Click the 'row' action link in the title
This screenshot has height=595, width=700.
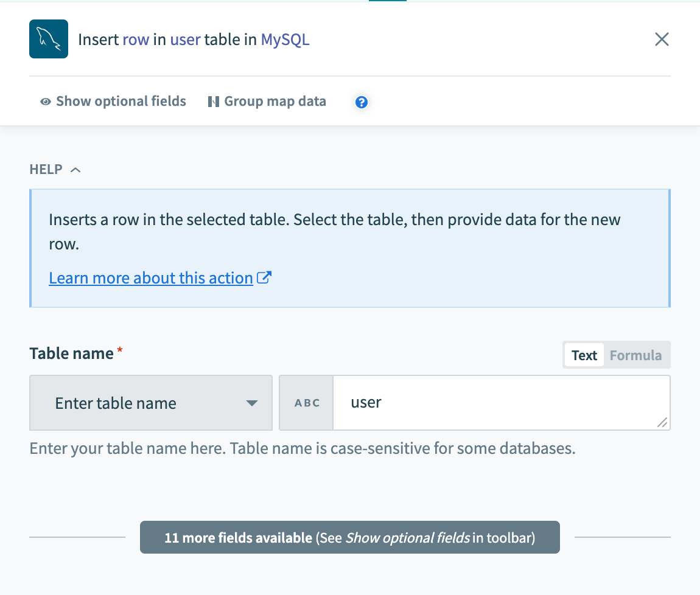[x=136, y=40]
